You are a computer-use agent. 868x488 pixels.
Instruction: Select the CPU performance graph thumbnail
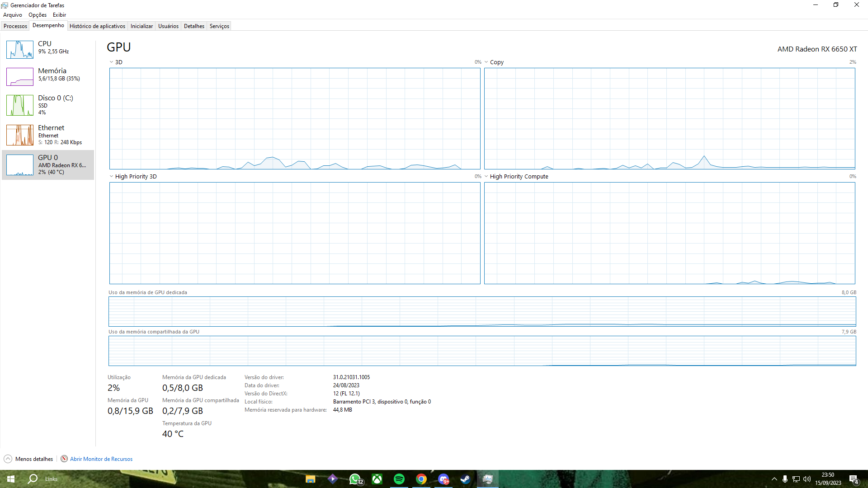19,49
